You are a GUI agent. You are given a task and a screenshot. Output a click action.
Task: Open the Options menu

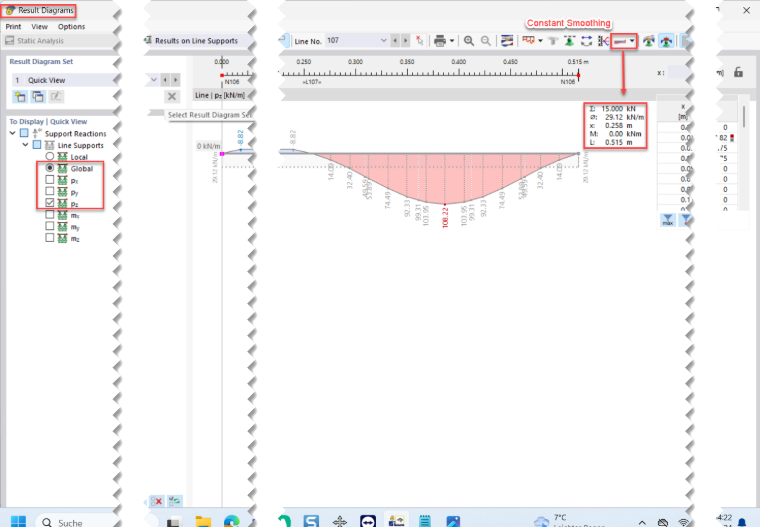pos(71,27)
